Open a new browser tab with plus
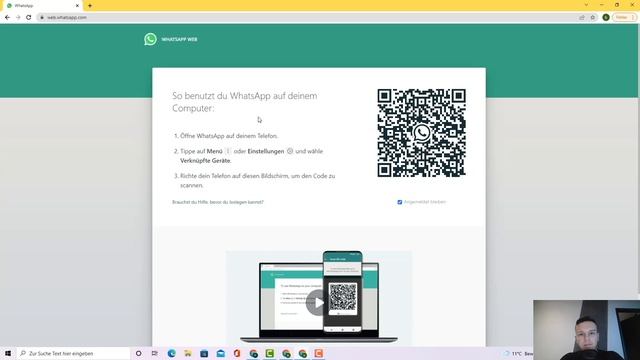 point(90,6)
